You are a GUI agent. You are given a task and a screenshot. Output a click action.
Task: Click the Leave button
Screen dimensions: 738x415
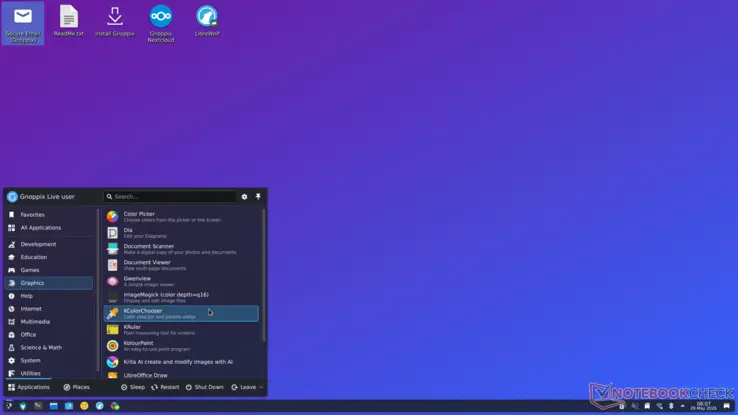coord(243,387)
